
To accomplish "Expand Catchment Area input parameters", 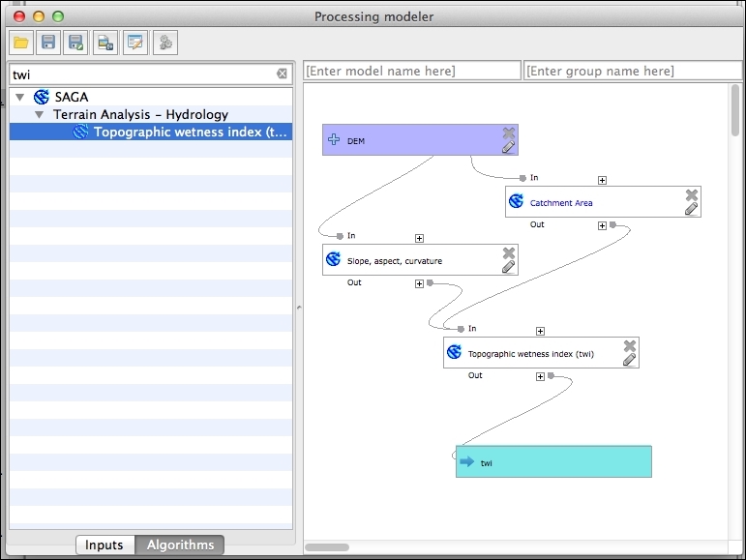I will click(603, 180).
